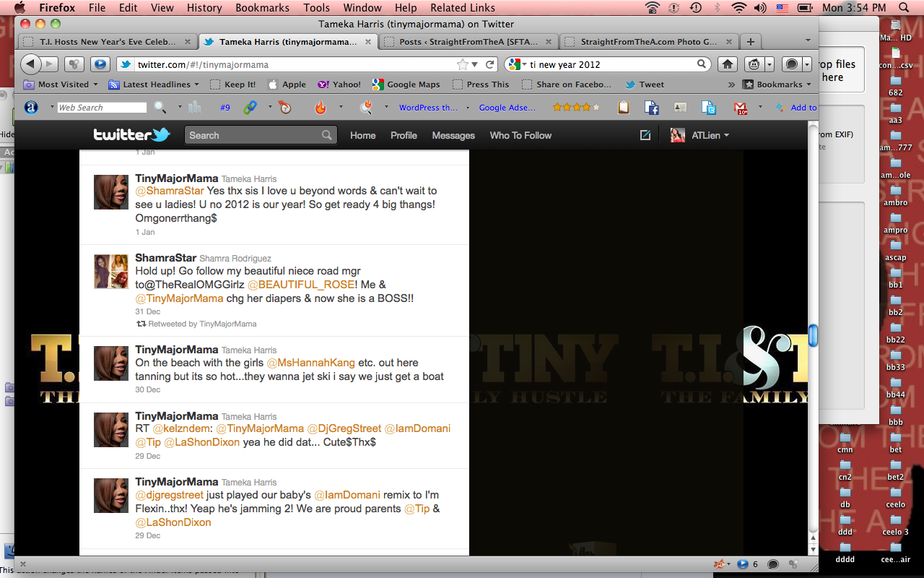The image size is (924, 578).
Task: Click the Twitter bird logo in header
Action: point(131,135)
